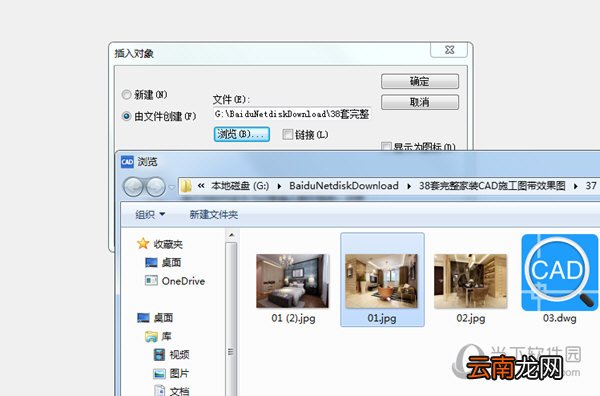Navigate to 本地磁盘 (G:) in breadcrumb

[240, 186]
